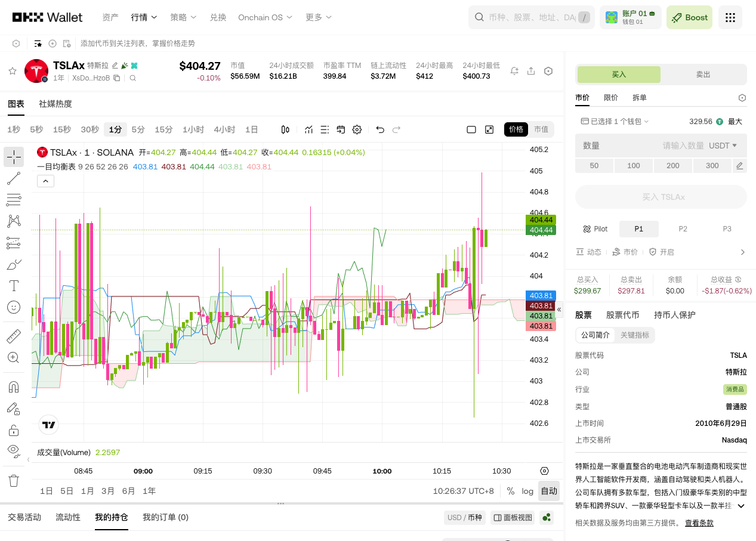Screen dimensions: 756x541
Task: Toggle log scale on chart
Action: pyautogui.click(x=527, y=491)
